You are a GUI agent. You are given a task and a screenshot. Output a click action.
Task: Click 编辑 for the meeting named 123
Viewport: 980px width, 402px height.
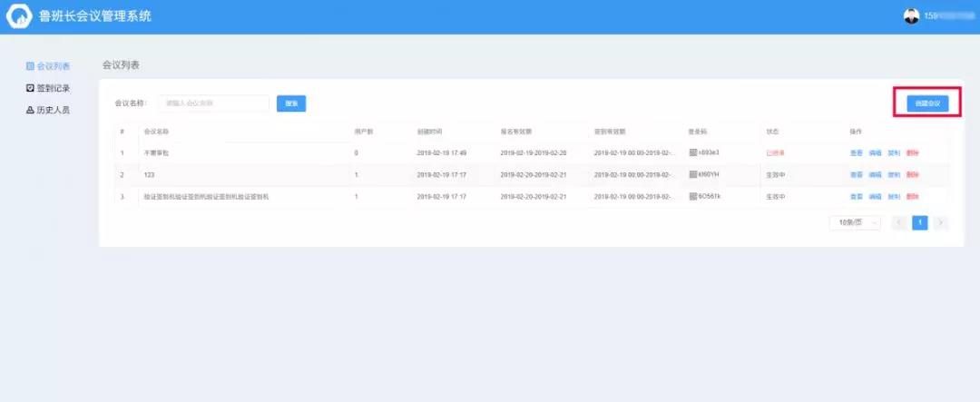(875, 174)
